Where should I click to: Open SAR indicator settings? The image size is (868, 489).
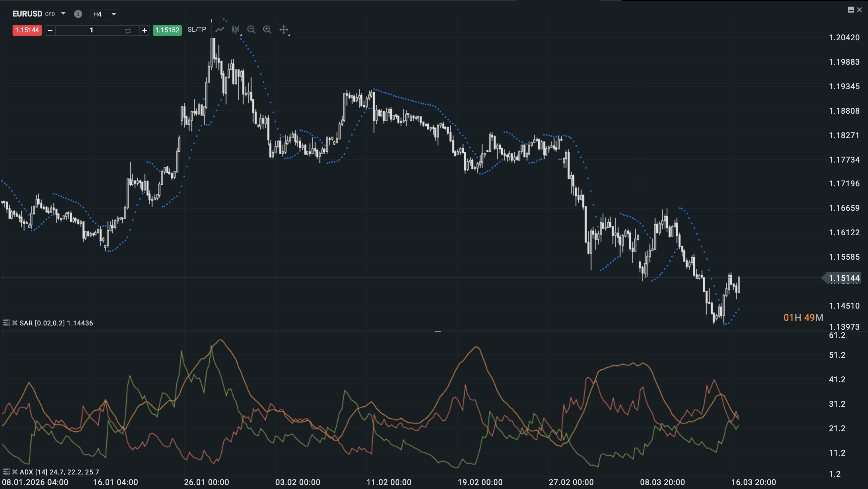6,323
